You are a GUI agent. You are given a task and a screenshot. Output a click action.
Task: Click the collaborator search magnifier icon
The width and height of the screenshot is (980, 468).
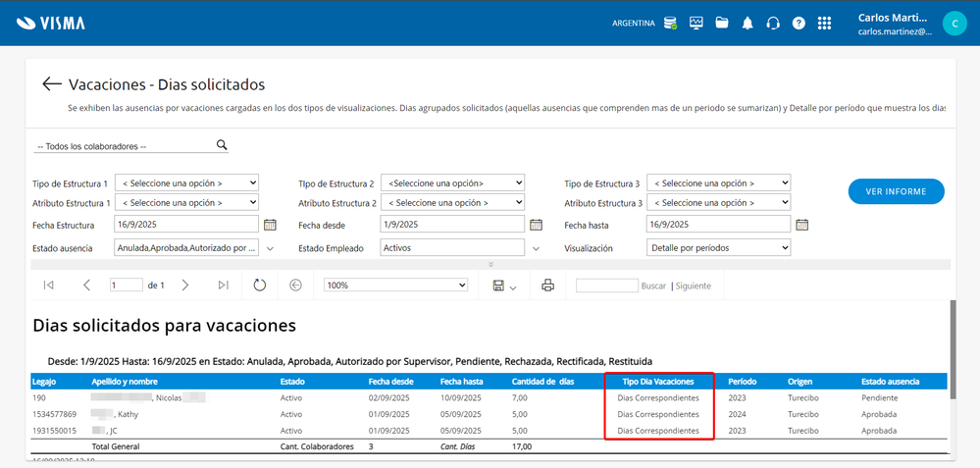(222, 145)
